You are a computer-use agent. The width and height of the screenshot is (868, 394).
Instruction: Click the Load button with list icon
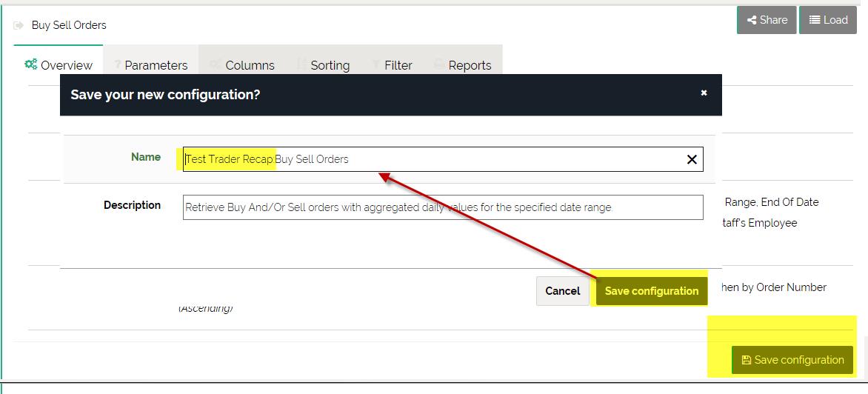(x=827, y=20)
